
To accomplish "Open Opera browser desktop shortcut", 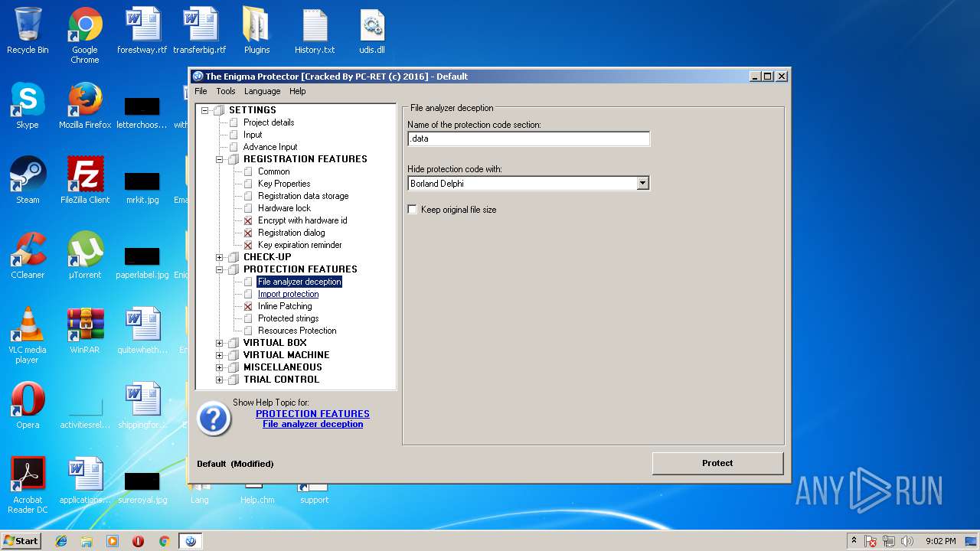I will [x=28, y=406].
